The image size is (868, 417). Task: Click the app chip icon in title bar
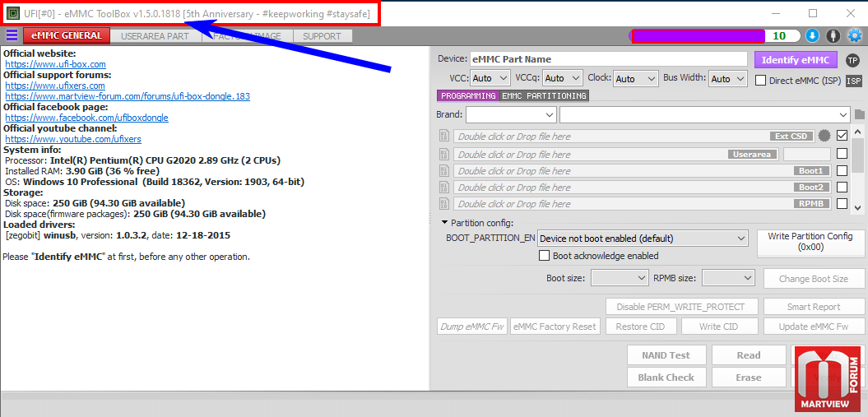pos(12,12)
